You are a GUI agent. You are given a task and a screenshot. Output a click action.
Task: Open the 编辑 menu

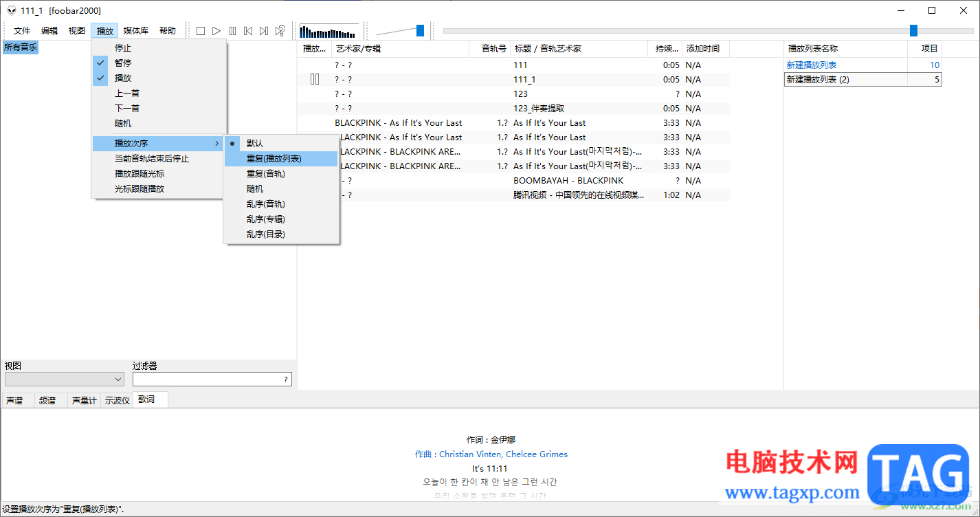click(49, 31)
